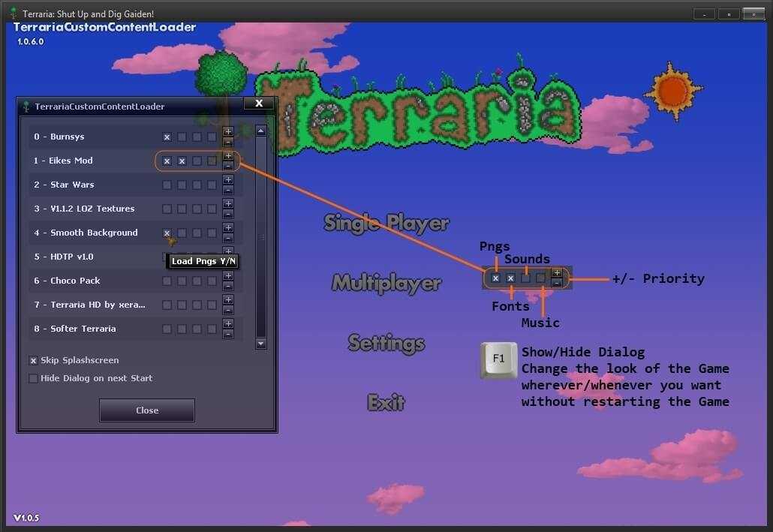Select Single Player from main menu
The image size is (773, 532).
386,224
